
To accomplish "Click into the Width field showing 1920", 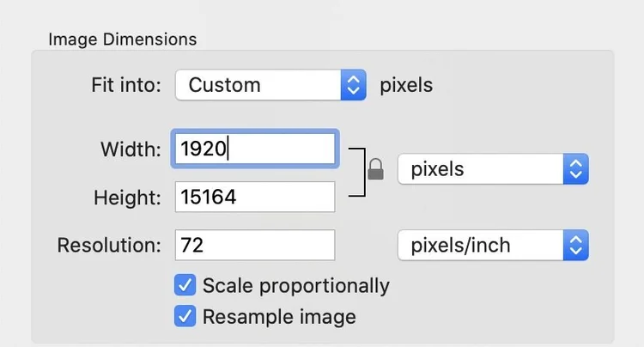I will click(254, 149).
